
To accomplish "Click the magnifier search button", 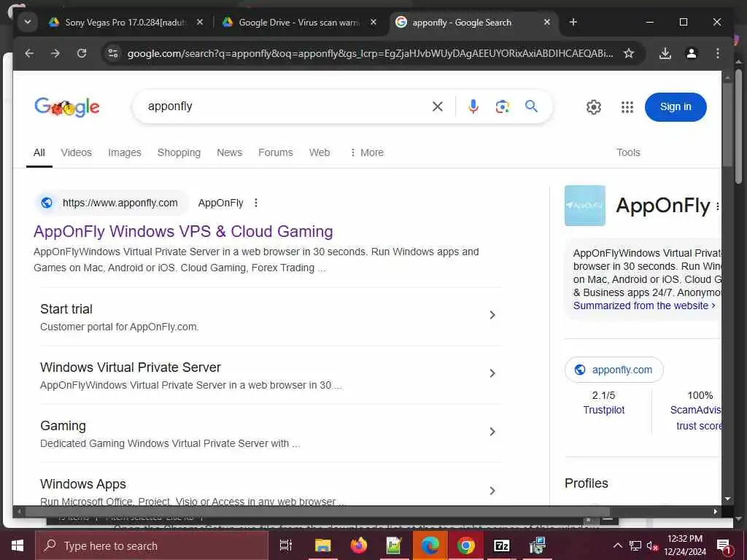I will click(532, 106).
